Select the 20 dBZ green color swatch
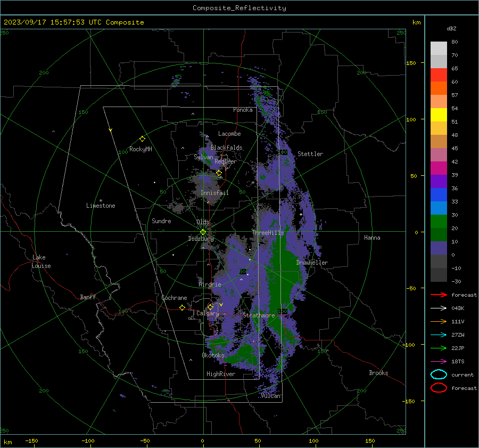Viewport: 479px width, 448px height. coord(439,222)
